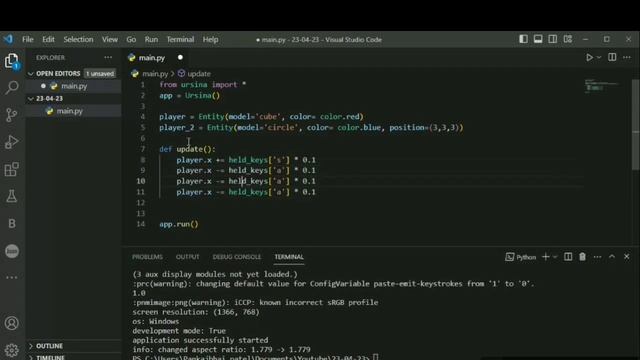Open the File menu

28,40
